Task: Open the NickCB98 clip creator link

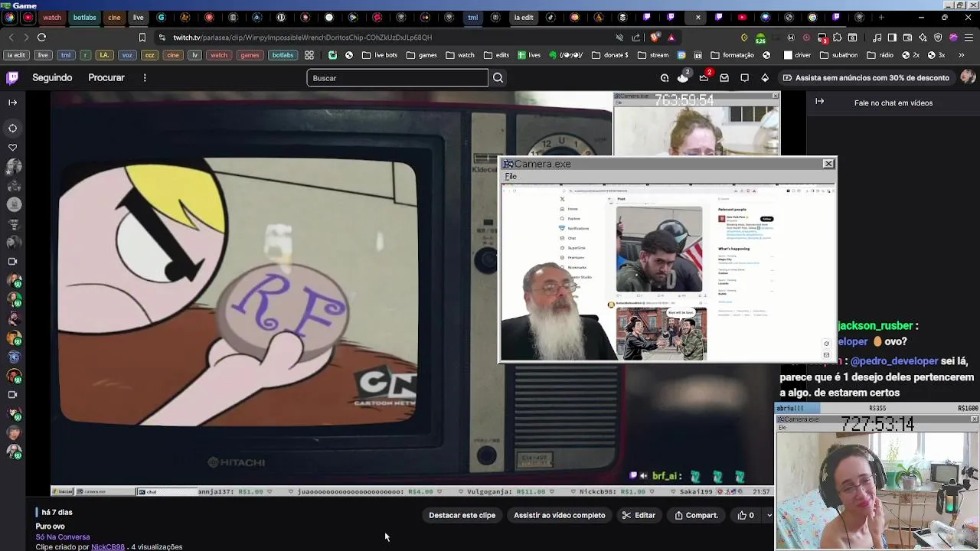Action: click(x=108, y=547)
